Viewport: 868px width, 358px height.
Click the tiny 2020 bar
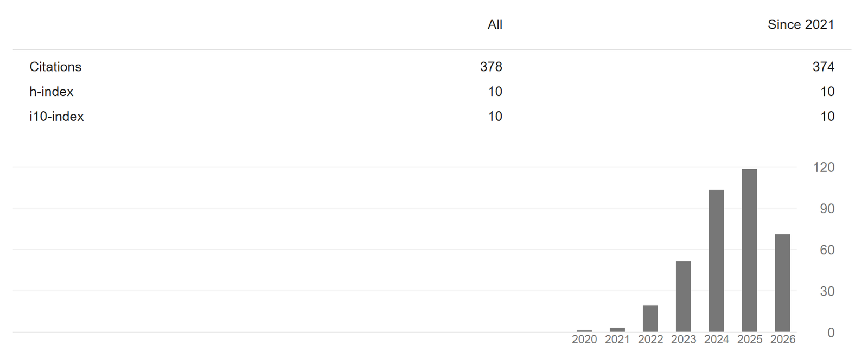pyautogui.click(x=584, y=331)
